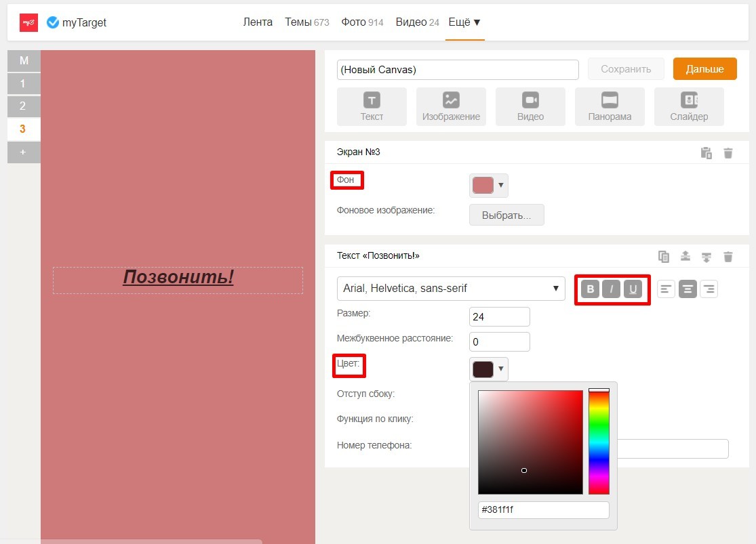The image size is (756, 544).
Task: Add a Слайдер component
Action: click(689, 106)
